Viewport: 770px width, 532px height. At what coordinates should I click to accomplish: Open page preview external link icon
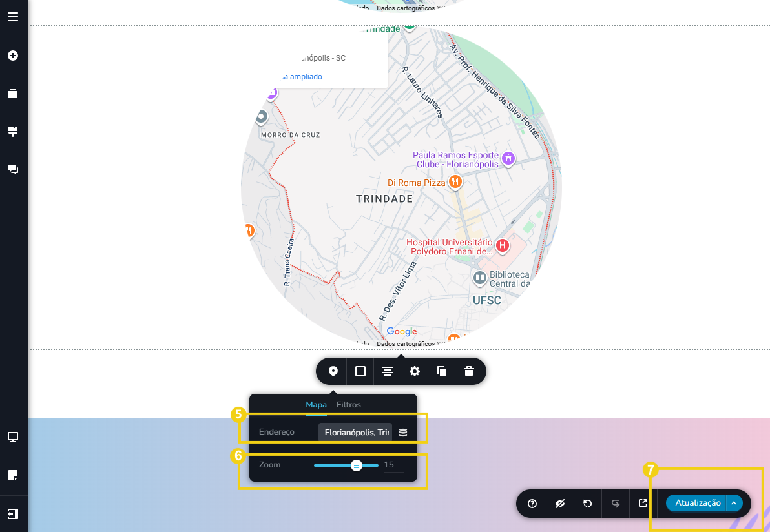643,504
